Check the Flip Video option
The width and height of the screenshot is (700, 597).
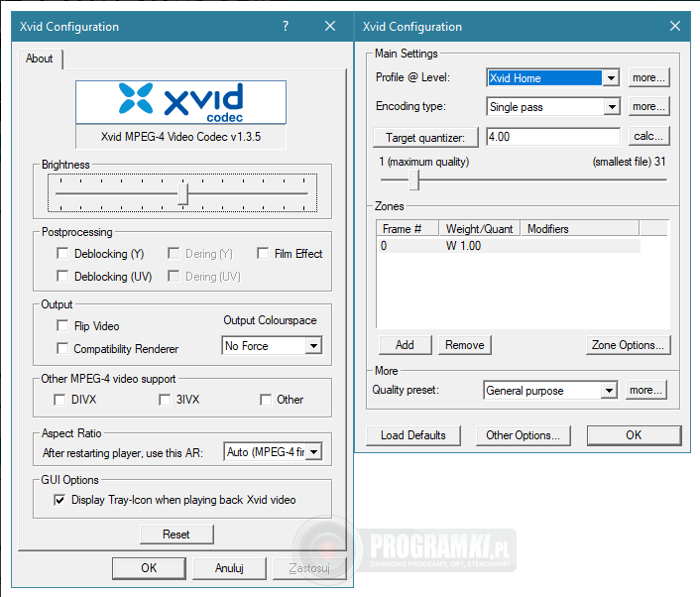[62, 325]
